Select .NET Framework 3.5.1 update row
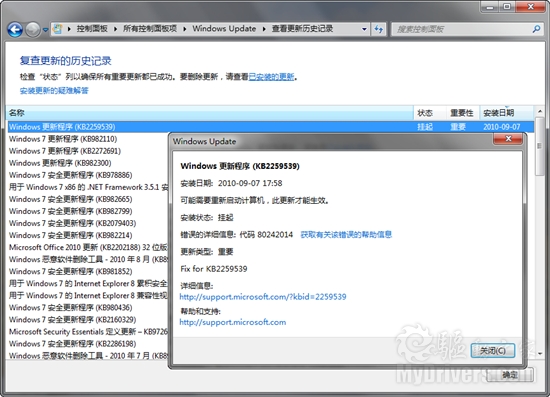This screenshot has height=397, width=550. [x=88, y=187]
